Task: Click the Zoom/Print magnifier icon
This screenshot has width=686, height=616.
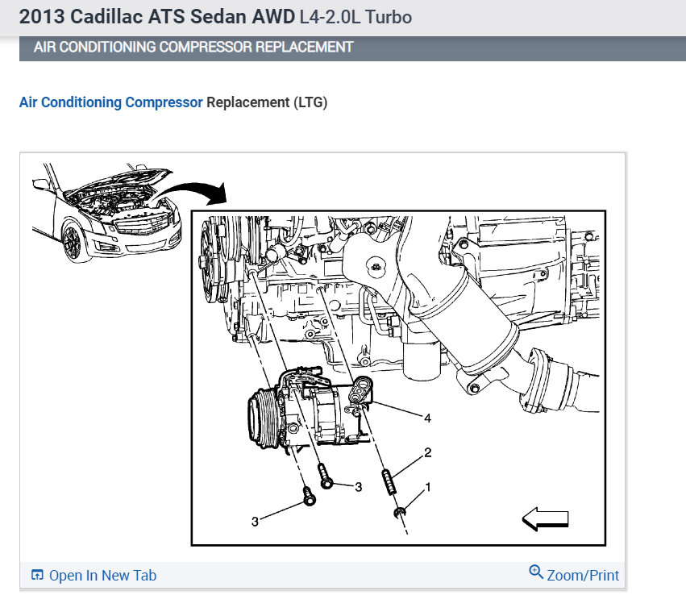Action: click(536, 572)
